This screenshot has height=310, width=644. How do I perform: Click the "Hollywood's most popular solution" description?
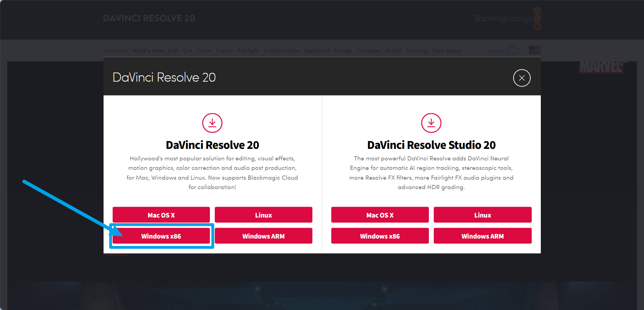coord(212,173)
